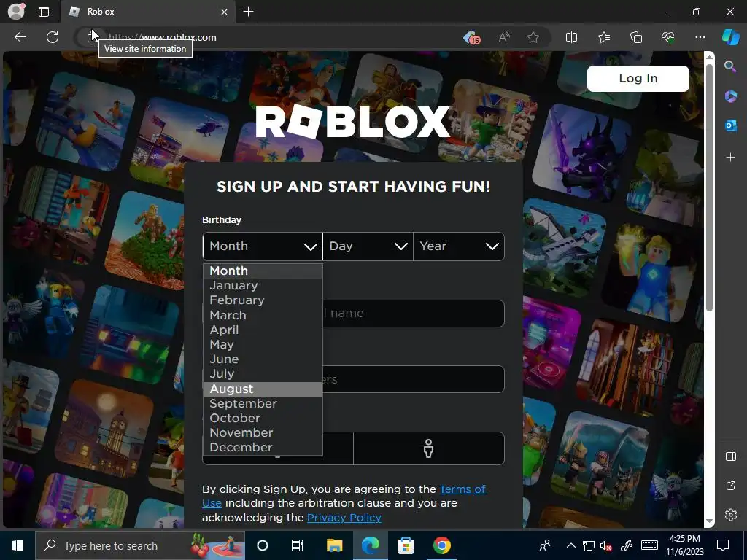This screenshot has width=747, height=560.
Task: Open the notification center
Action: 723,545
